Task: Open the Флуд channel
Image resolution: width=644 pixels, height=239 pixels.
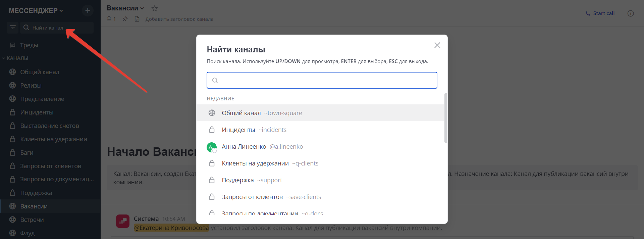Action: tap(50, 233)
